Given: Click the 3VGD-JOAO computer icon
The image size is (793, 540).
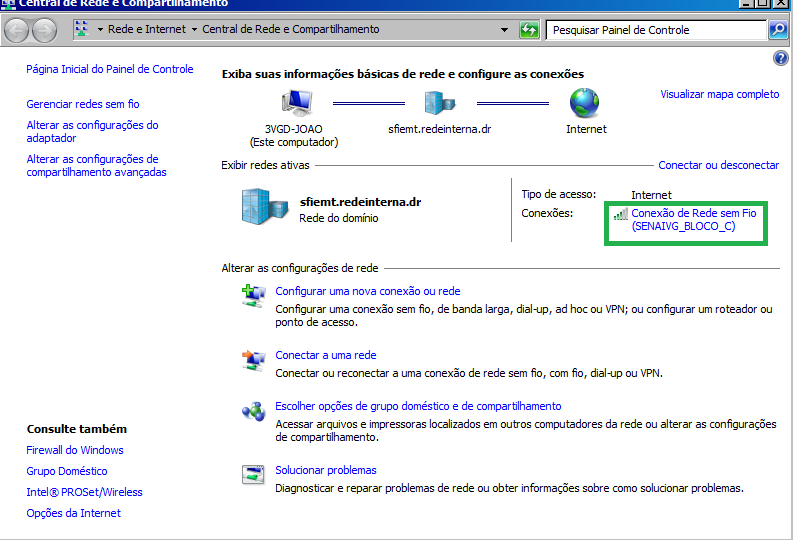Looking at the screenshot, I should (297, 103).
